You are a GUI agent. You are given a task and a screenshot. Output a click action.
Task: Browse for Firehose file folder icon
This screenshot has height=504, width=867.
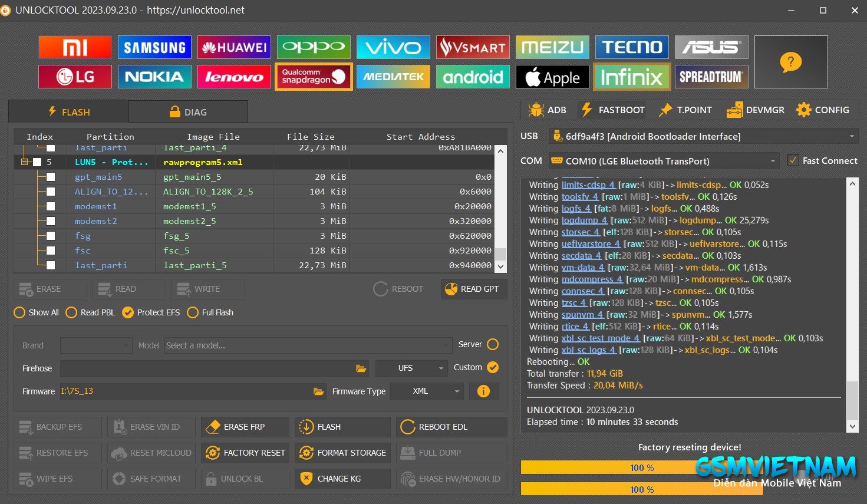point(361,368)
